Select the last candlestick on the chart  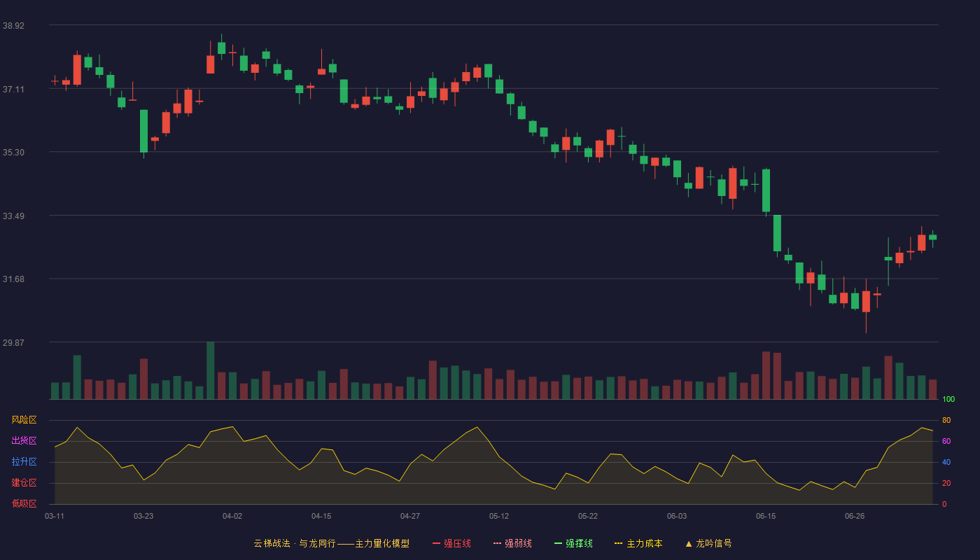point(932,237)
